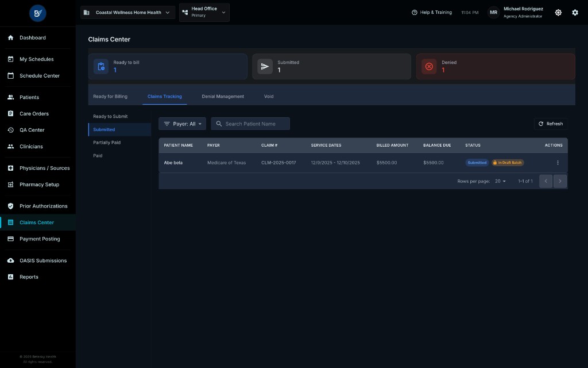Click service dates 12/9/2025 - 12/10/2025
The width and height of the screenshot is (588, 368).
pyautogui.click(x=335, y=163)
